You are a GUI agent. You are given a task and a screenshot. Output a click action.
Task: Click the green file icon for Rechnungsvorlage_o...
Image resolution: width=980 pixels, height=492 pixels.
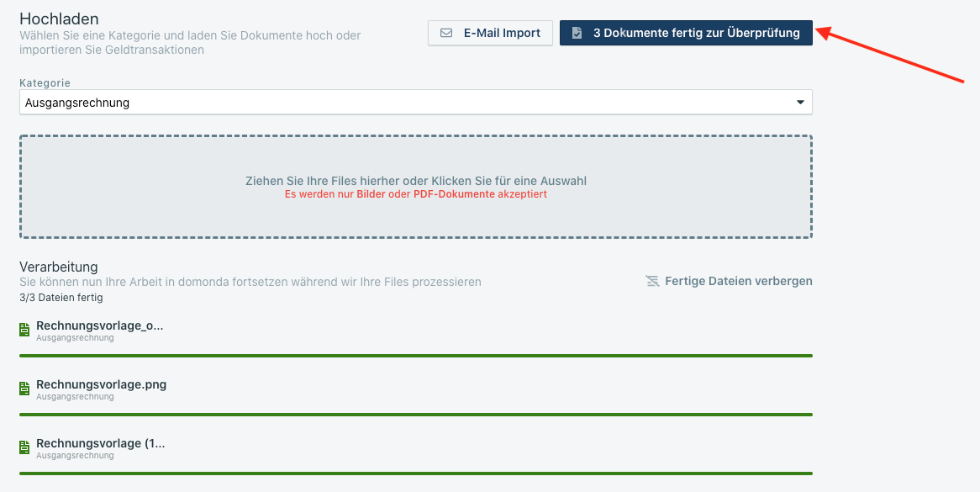point(24,331)
